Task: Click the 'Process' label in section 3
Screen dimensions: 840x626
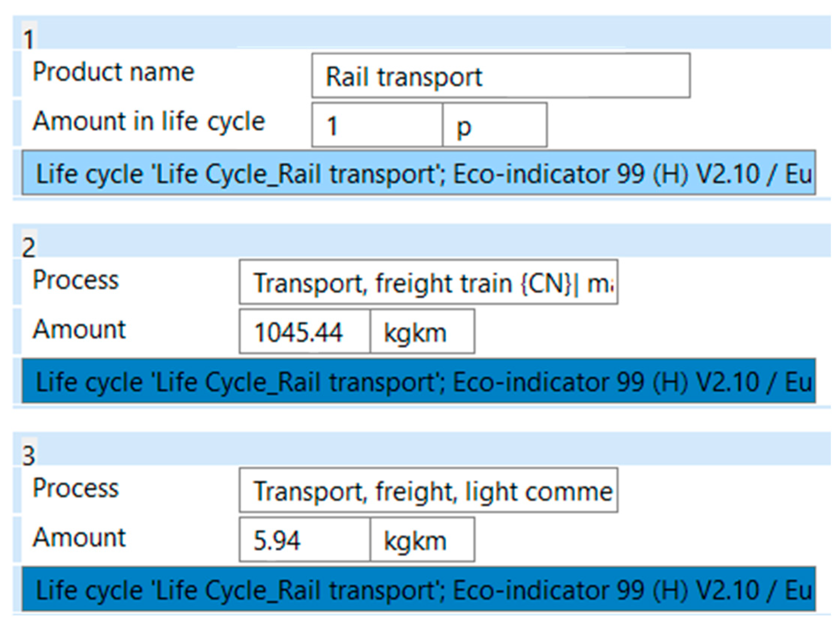Action: click(76, 488)
